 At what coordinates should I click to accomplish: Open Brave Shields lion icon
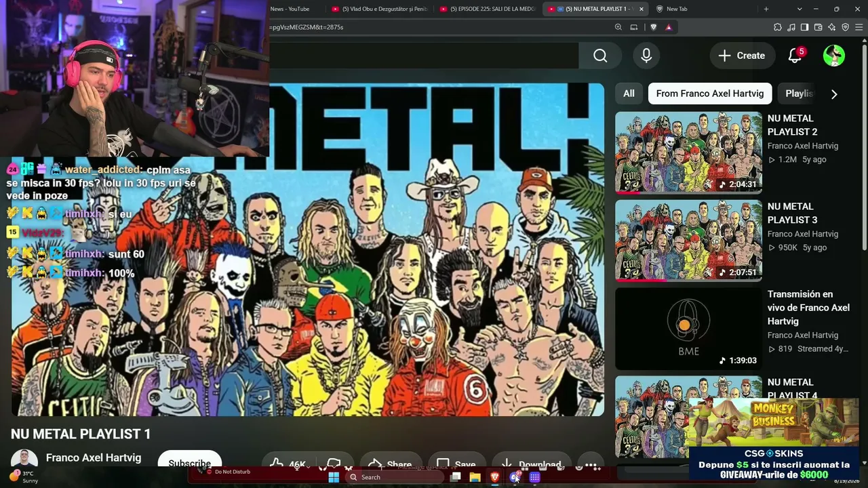[x=653, y=27]
